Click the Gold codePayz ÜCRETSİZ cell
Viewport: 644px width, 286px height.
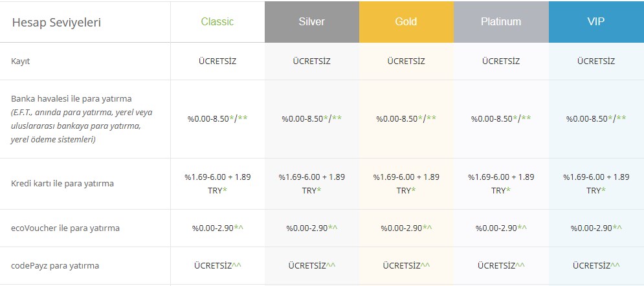click(x=406, y=266)
